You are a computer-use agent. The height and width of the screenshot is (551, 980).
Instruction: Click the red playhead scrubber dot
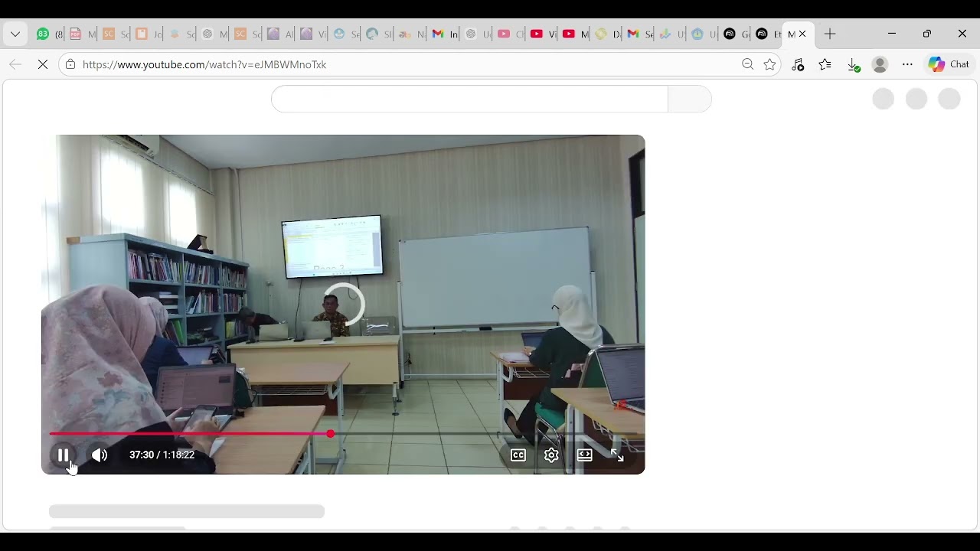[330, 434]
